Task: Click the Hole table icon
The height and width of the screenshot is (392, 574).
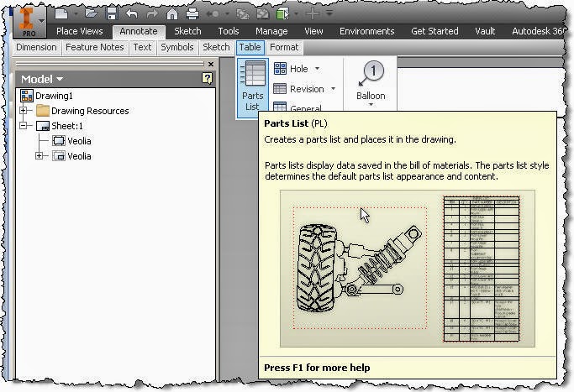Action: coord(280,68)
